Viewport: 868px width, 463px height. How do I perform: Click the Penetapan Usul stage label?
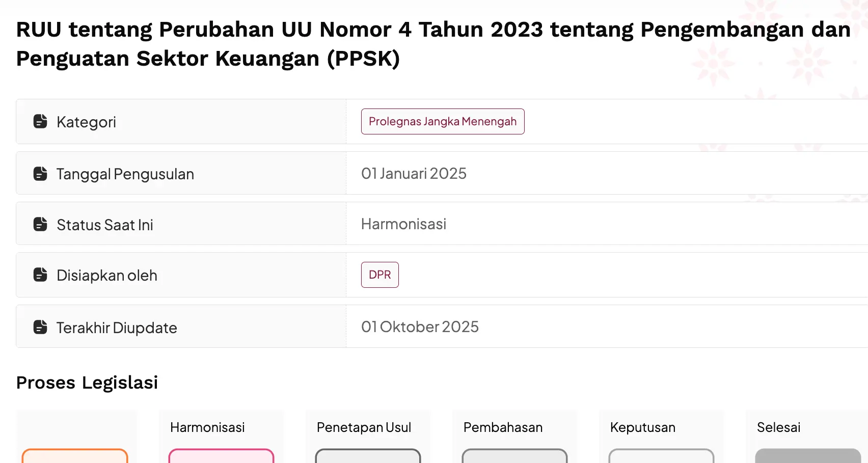(x=364, y=428)
